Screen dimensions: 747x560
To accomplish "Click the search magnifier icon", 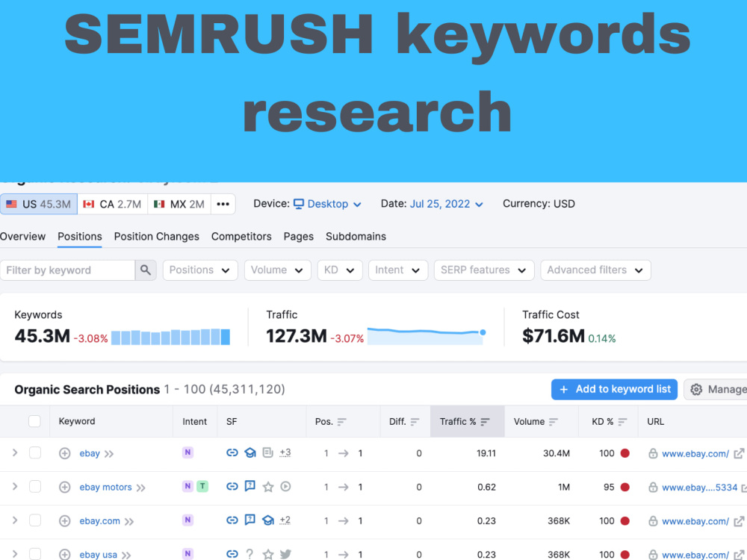I will pyautogui.click(x=146, y=270).
